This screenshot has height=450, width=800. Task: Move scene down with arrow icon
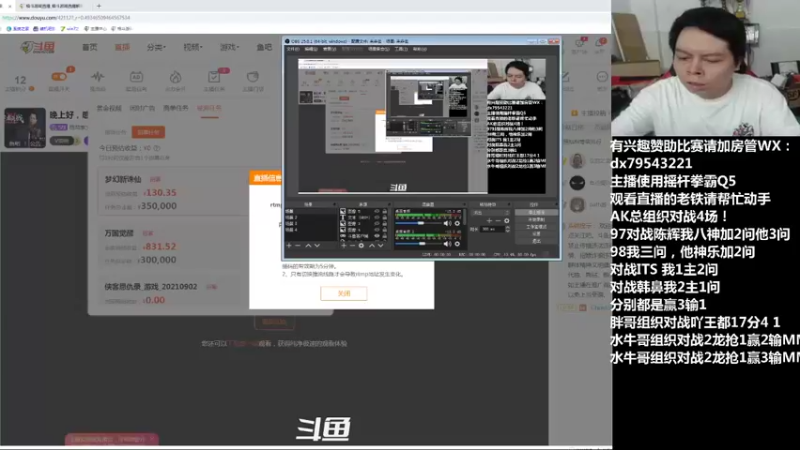click(x=317, y=245)
